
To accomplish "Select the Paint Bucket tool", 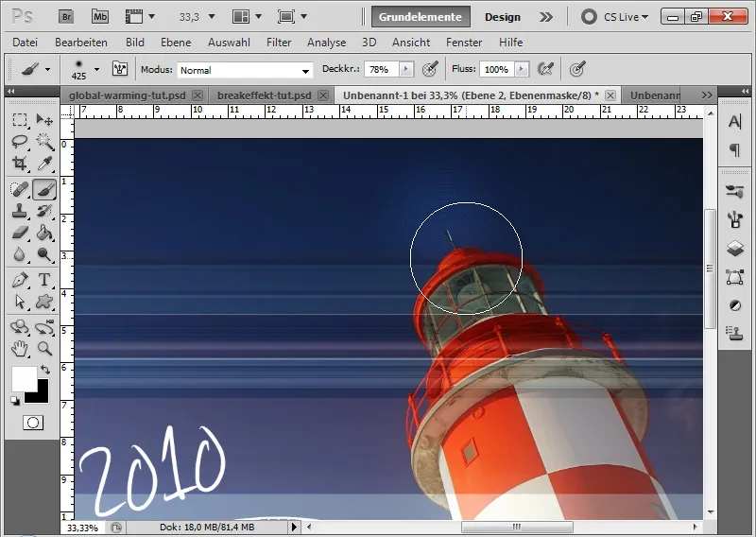I will 44,233.
